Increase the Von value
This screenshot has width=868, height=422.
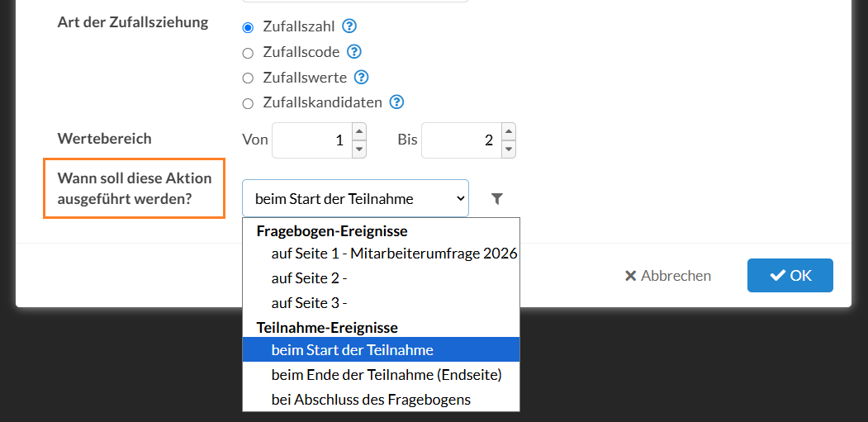(x=359, y=132)
